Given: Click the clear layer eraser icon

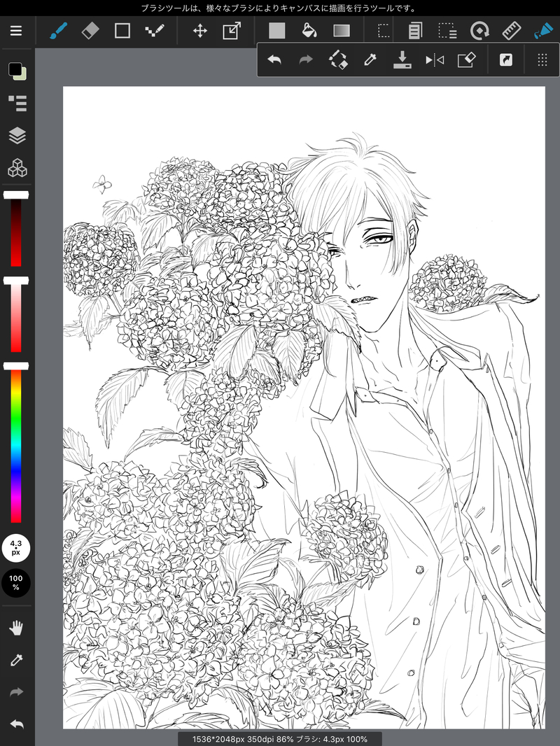Looking at the screenshot, I should [x=466, y=60].
